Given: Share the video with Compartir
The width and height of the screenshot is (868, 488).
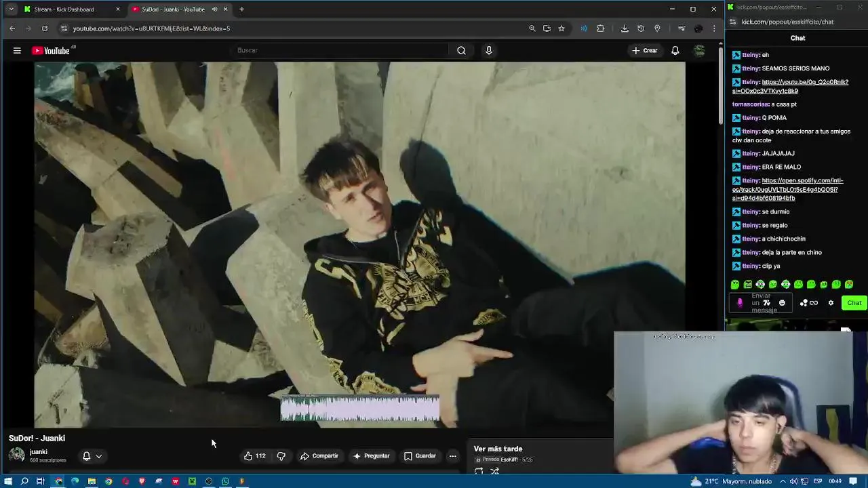Looking at the screenshot, I should pos(319,456).
